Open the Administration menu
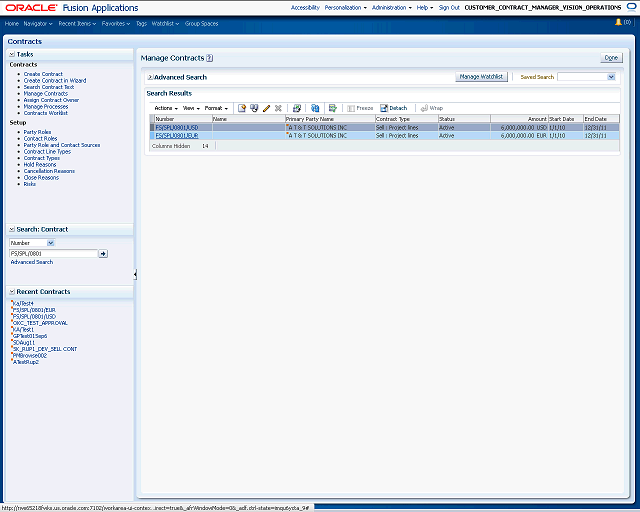 [x=391, y=7]
